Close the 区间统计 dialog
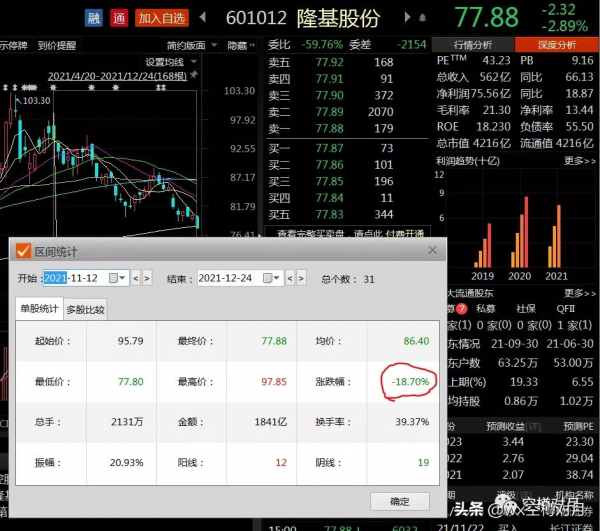This screenshot has height=531, width=600. [432, 250]
